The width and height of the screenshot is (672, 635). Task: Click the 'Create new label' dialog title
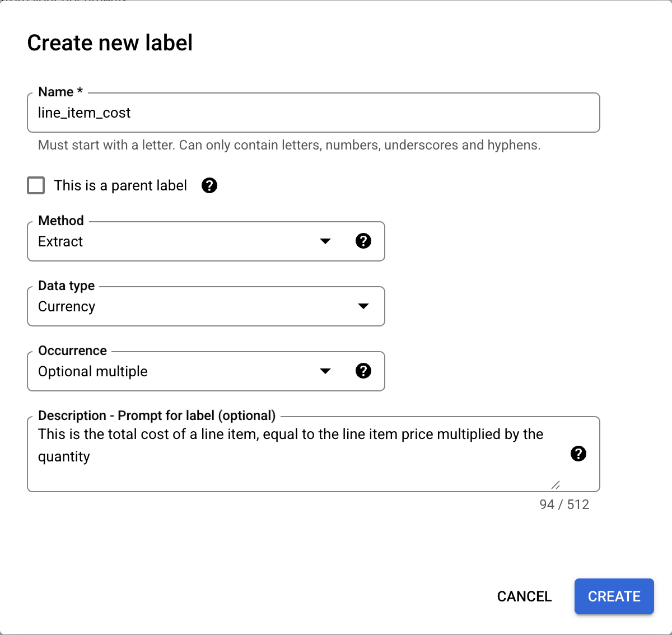pos(110,43)
